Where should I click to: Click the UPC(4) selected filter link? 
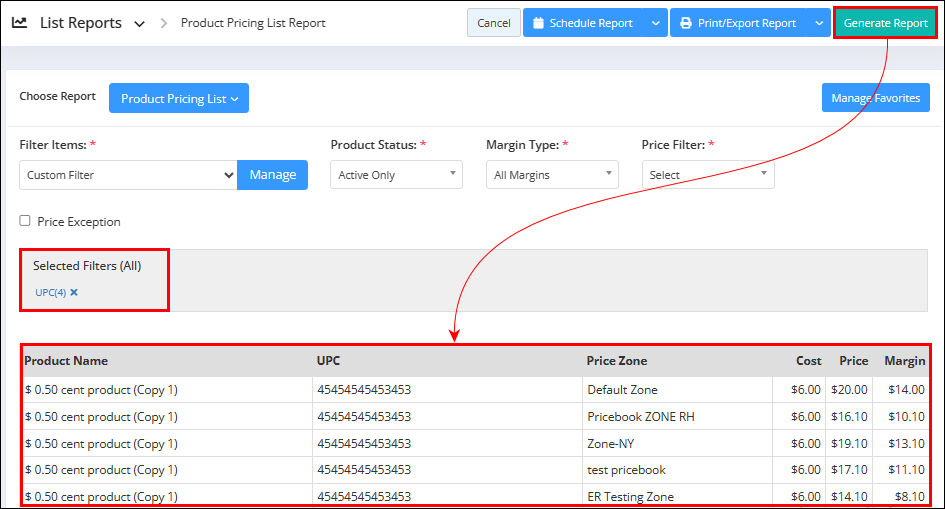tap(51, 292)
